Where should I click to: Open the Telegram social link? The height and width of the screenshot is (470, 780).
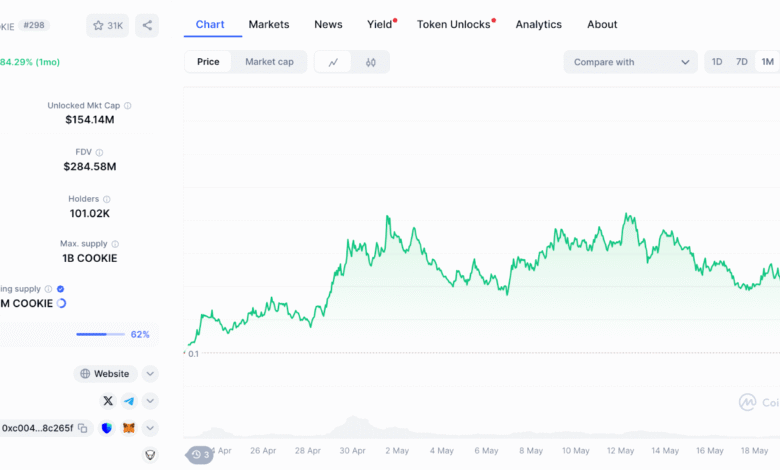(129, 401)
